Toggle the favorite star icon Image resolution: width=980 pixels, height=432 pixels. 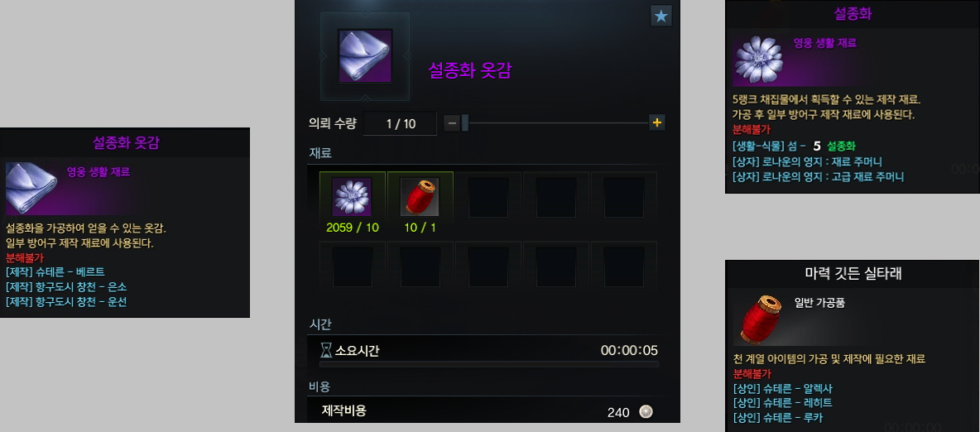pos(661,17)
